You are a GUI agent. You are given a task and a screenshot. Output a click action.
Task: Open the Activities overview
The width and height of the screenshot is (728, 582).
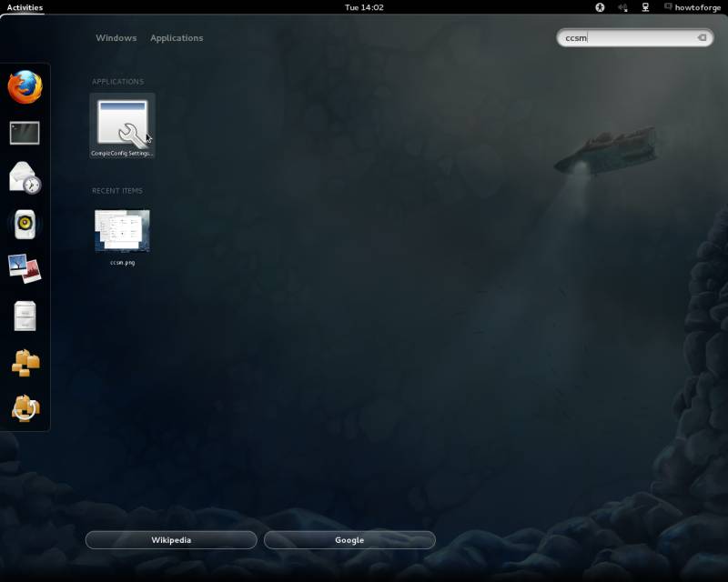23,6
